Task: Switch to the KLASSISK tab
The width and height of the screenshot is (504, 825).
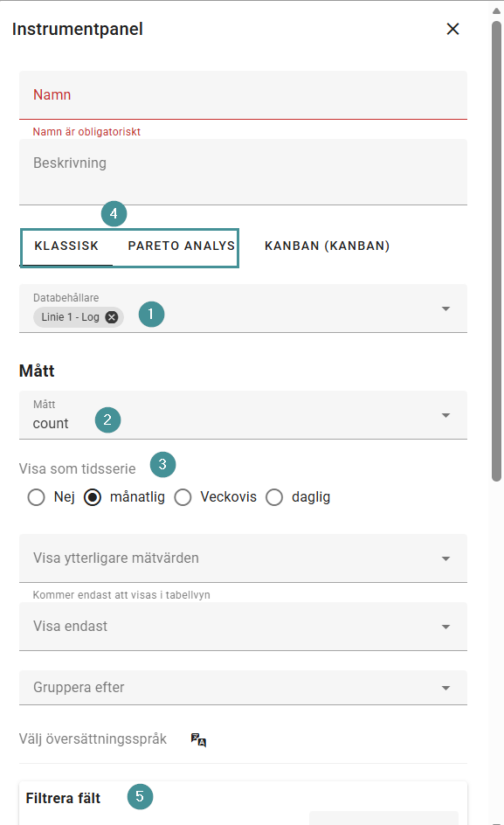Action: point(66,246)
